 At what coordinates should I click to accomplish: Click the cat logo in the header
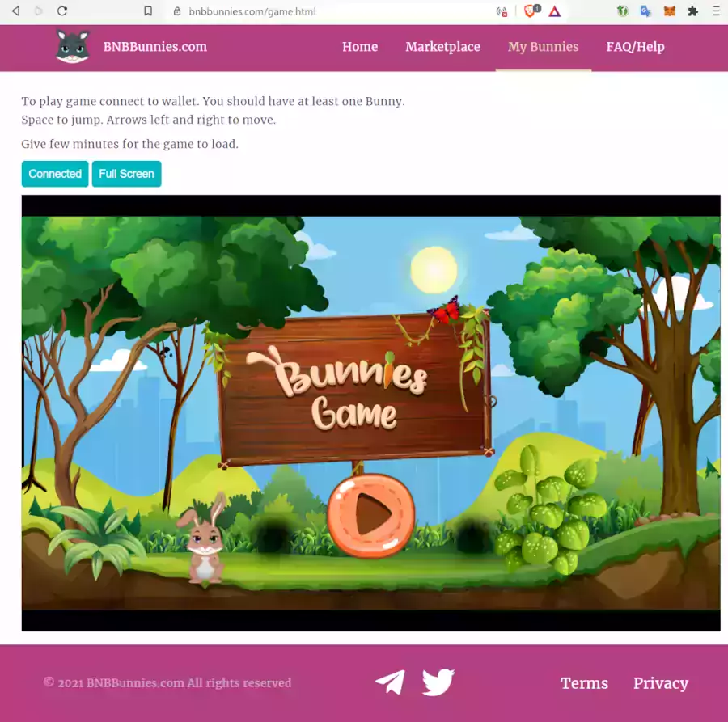point(73,46)
